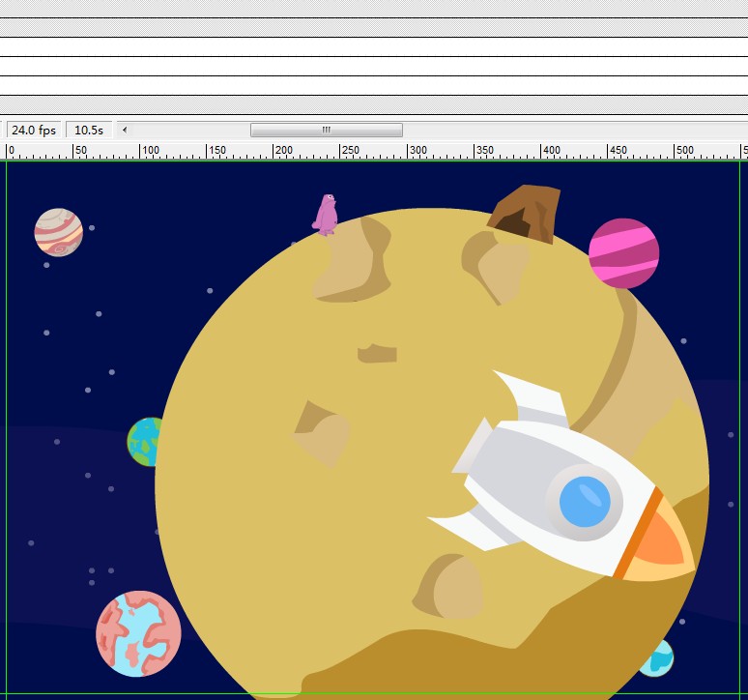Screen dimensions: 748x700
Task: Click the timeline scroll left arrow
Action: pyautogui.click(x=125, y=130)
